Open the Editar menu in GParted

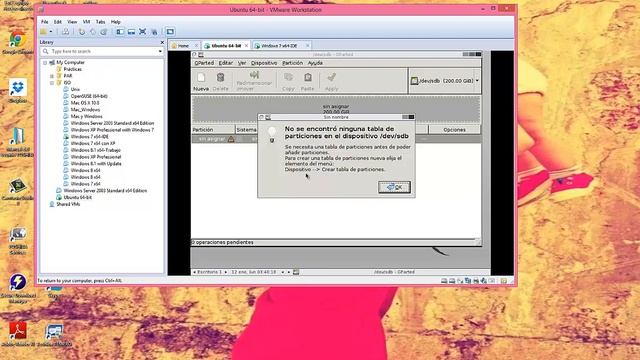click(x=225, y=63)
